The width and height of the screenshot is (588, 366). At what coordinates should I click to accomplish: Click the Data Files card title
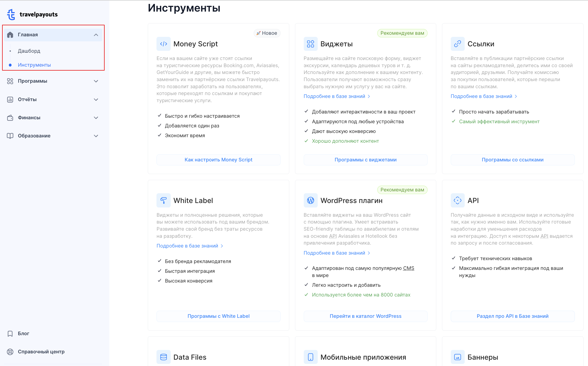click(190, 357)
